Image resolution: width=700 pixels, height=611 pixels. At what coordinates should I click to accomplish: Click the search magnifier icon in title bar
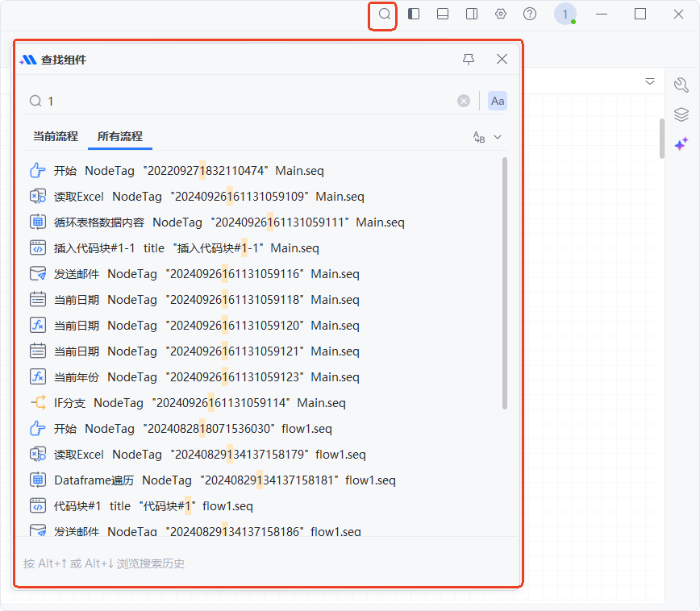385,15
